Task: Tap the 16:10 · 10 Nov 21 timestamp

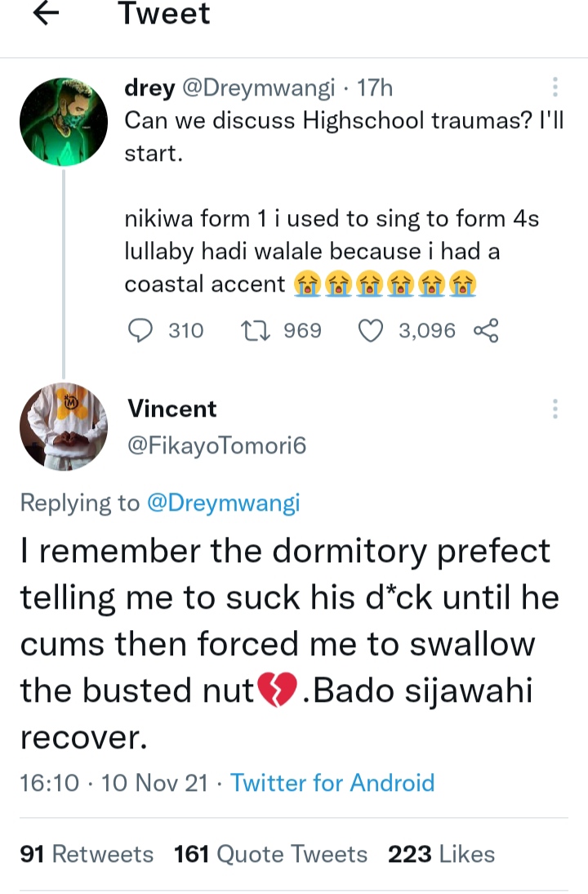Action: coord(114,783)
